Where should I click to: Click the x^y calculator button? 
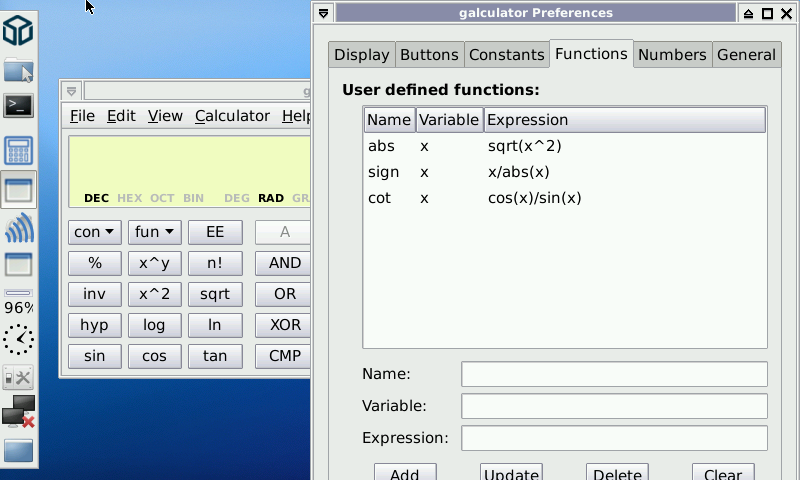tap(155, 263)
